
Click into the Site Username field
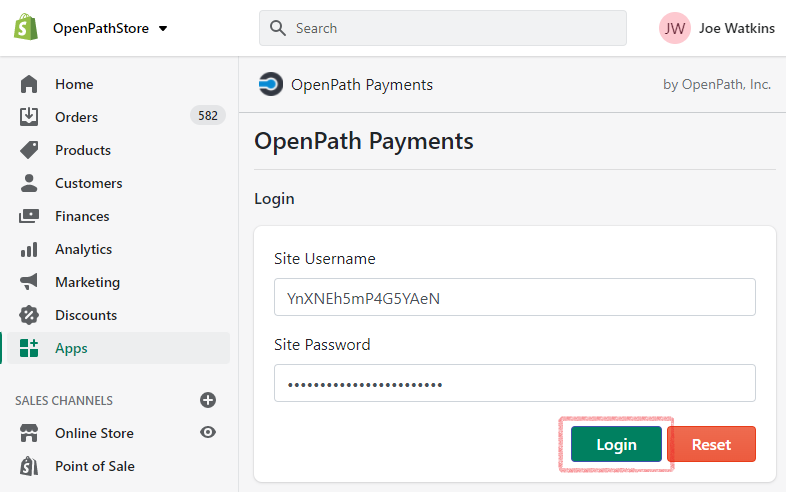pyautogui.click(x=515, y=297)
